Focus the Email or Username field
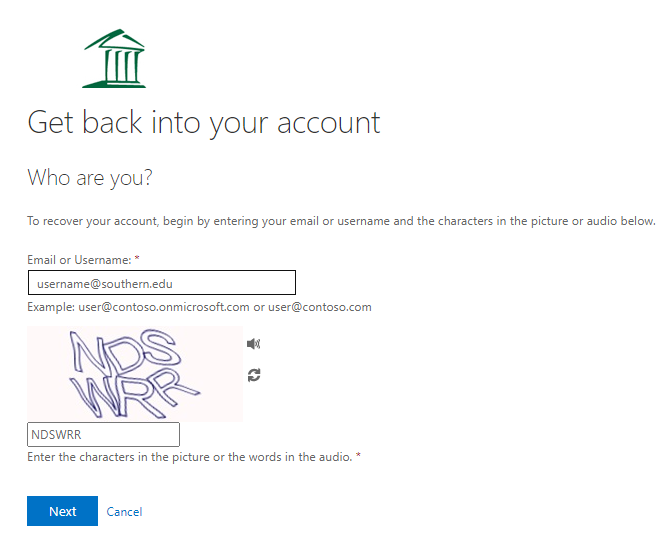Image resolution: width=668 pixels, height=548 pixels. [162, 283]
